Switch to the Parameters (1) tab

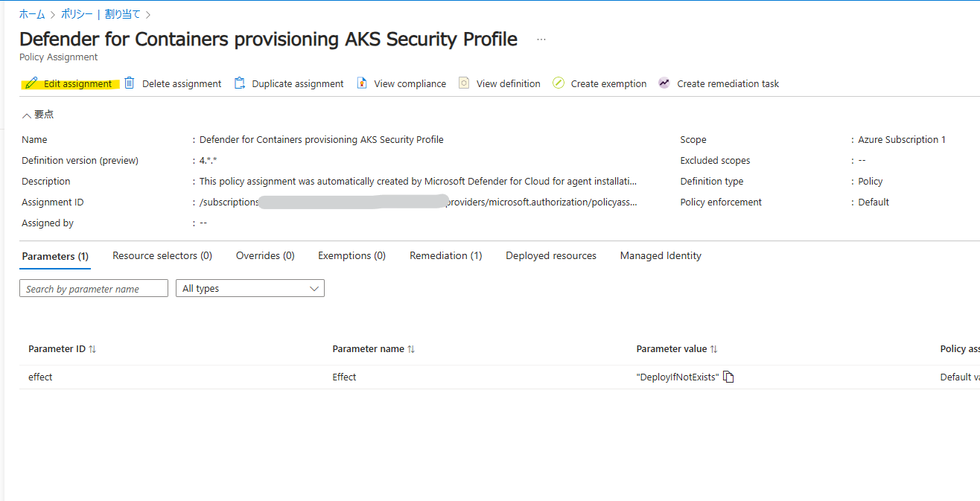click(55, 256)
